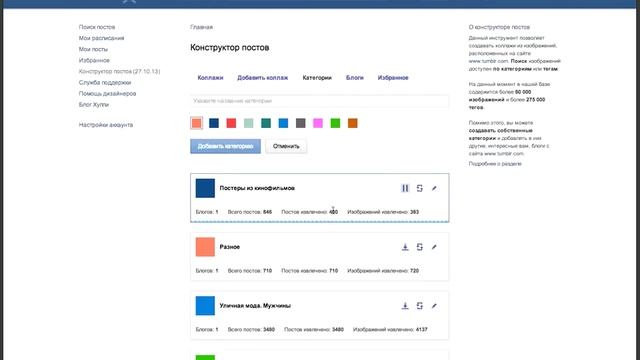Click the Подробнее о разделе link
Viewport: 640px width, 360px height.
point(495,164)
